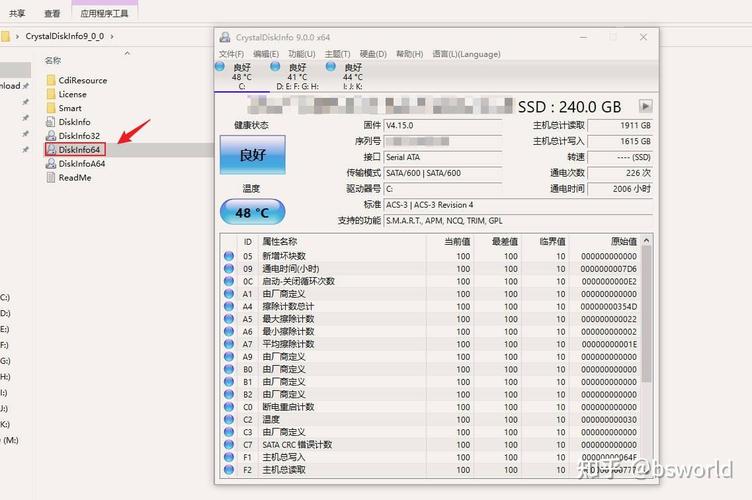
Task: Open the 硬盘(D) menu
Action: pos(373,54)
